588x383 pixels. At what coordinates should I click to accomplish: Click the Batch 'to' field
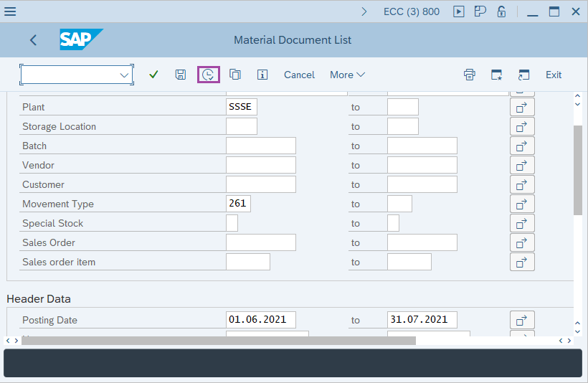coord(422,146)
